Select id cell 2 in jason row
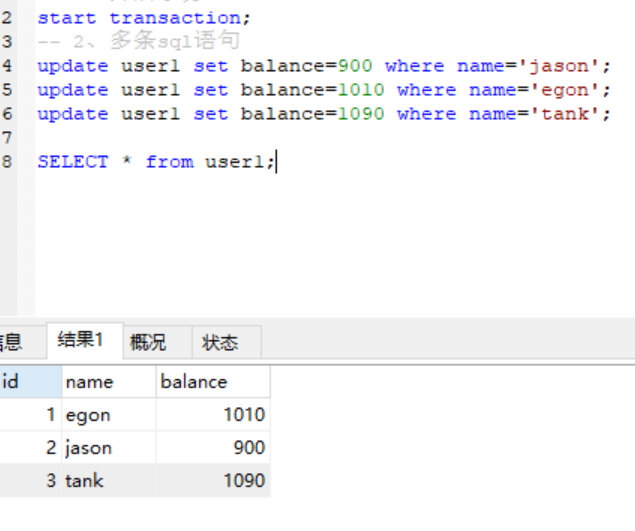Image resolution: width=635 pixels, height=531 pixels. click(x=31, y=448)
